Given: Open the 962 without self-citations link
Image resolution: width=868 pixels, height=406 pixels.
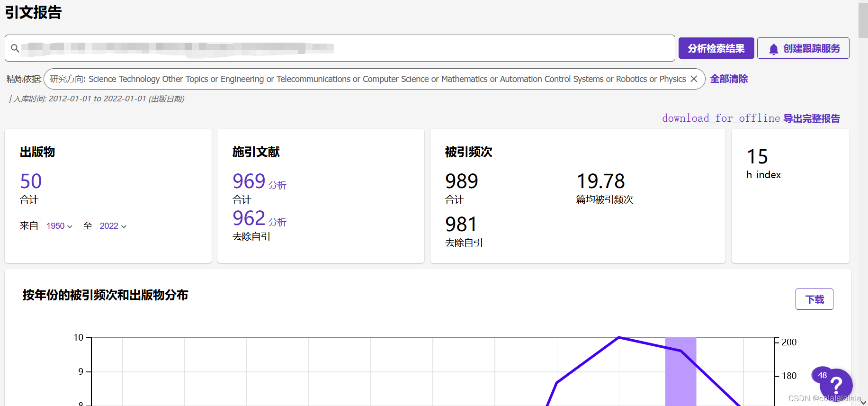Looking at the screenshot, I should [x=249, y=218].
